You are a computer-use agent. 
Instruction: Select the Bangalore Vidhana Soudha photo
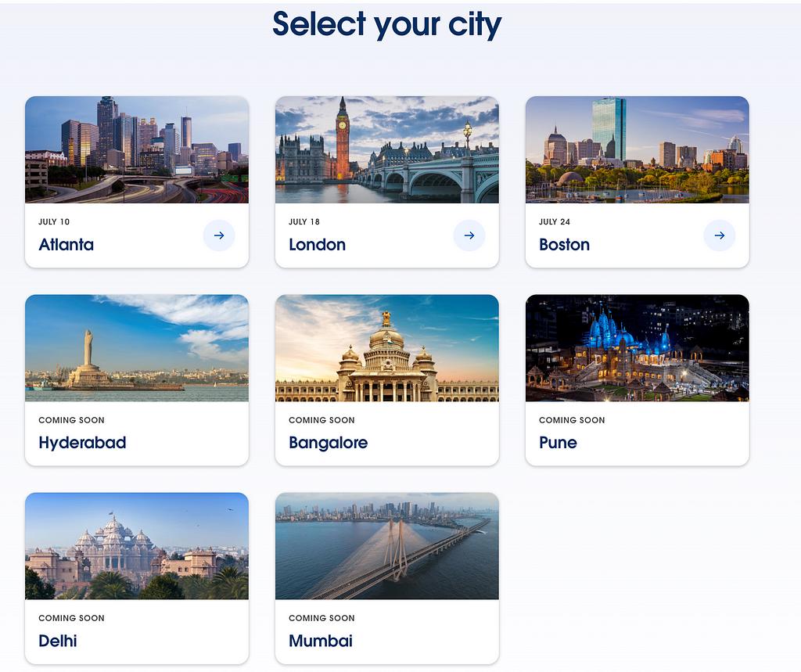pos(387,348)
